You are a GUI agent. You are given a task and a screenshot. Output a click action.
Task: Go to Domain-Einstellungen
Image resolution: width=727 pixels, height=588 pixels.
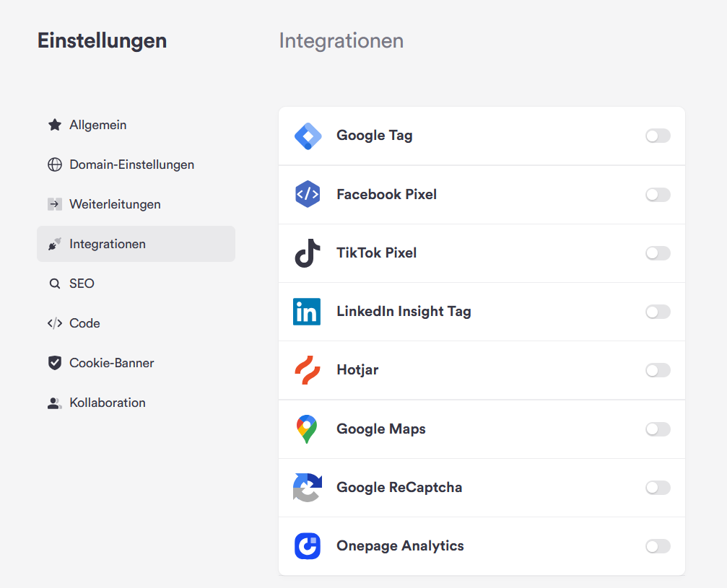136,164
